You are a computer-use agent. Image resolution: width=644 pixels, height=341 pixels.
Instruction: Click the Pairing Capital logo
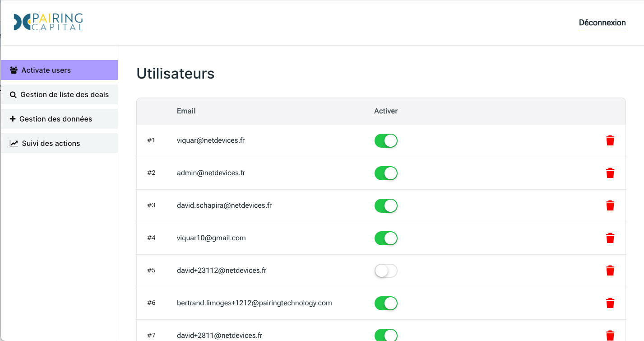[x=48, y=22]
